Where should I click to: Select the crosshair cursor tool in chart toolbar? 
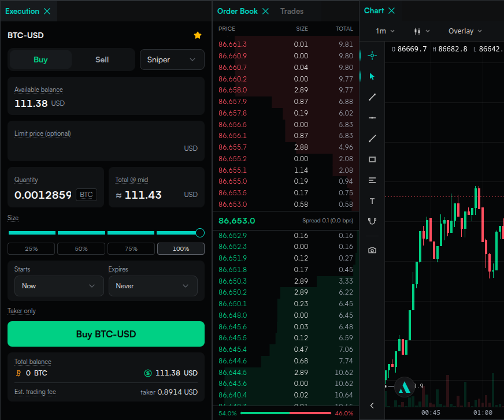point(372,55)
